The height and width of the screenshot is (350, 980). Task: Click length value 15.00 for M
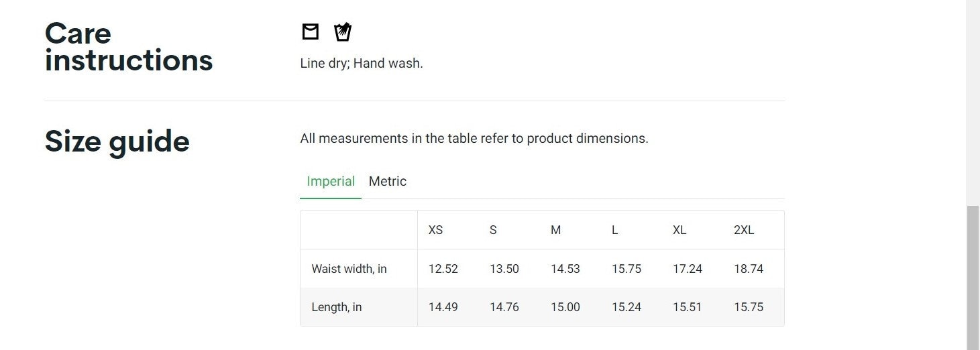click(565, 307)
